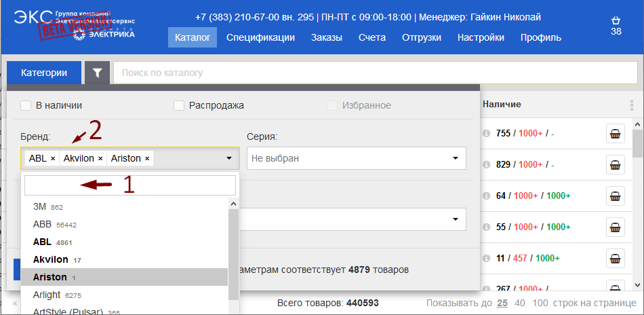Add the 829 stock row to basket

coord(614,165)
